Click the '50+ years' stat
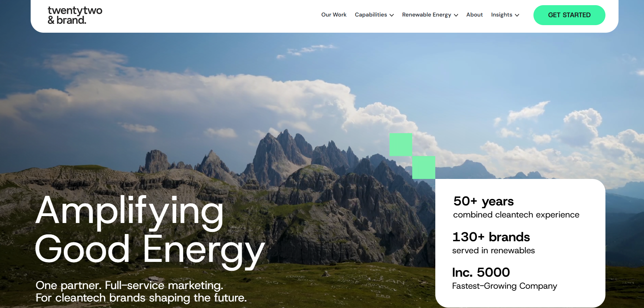 pyautogui.click(x=484, y=201)
